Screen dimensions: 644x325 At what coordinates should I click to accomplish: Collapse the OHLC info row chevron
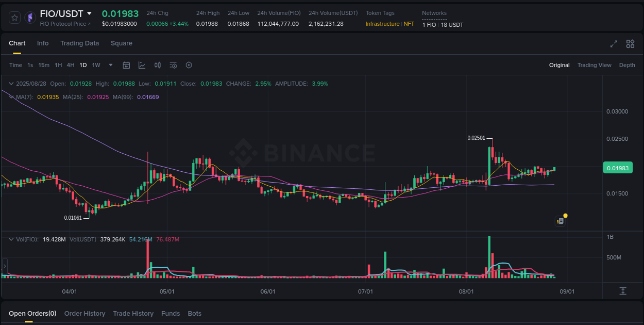11,83
